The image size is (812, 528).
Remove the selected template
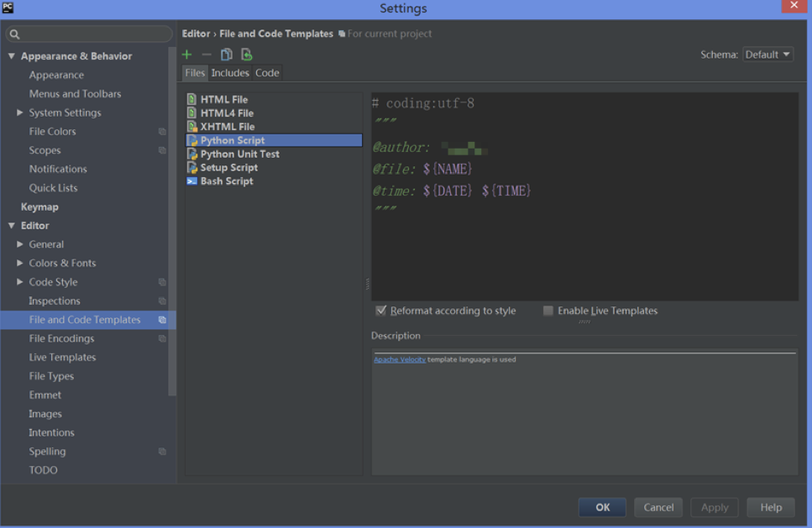pyautogui.click(x=207, y=55)
